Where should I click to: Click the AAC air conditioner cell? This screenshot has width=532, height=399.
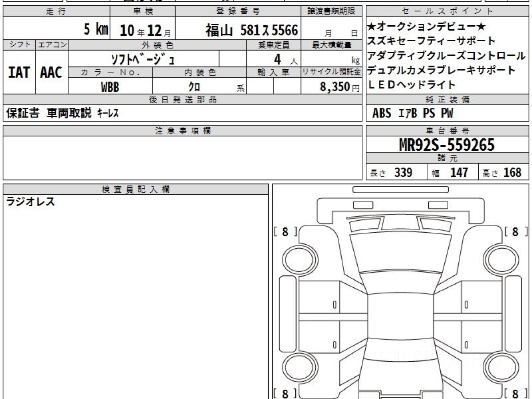[51, 72]
